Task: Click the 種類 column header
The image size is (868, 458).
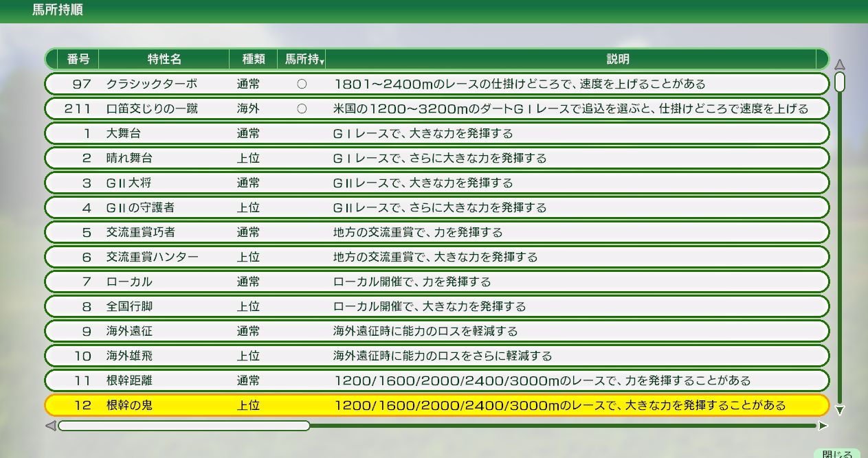Action: click(254, 59)
